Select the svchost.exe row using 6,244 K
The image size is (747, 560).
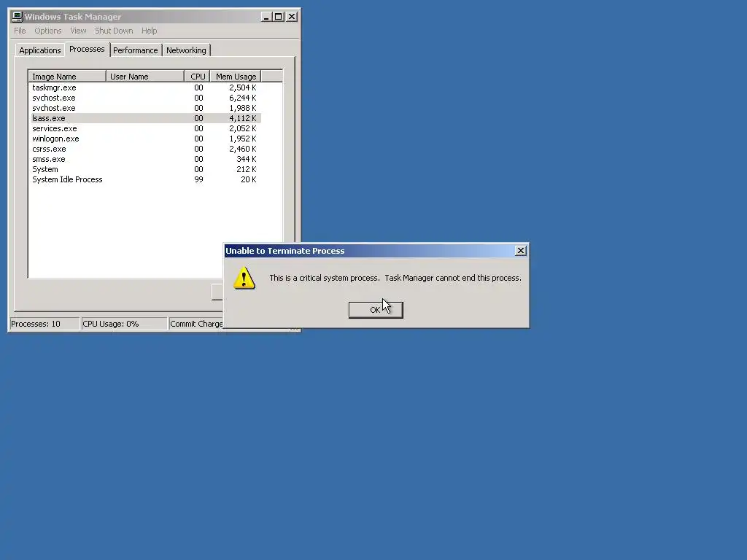(x=145, y=98)
